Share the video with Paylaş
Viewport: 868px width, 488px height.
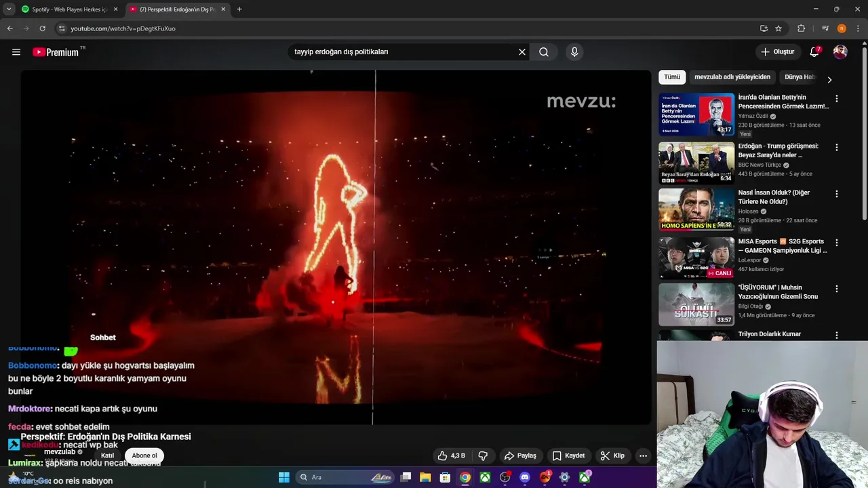point(520,455)
